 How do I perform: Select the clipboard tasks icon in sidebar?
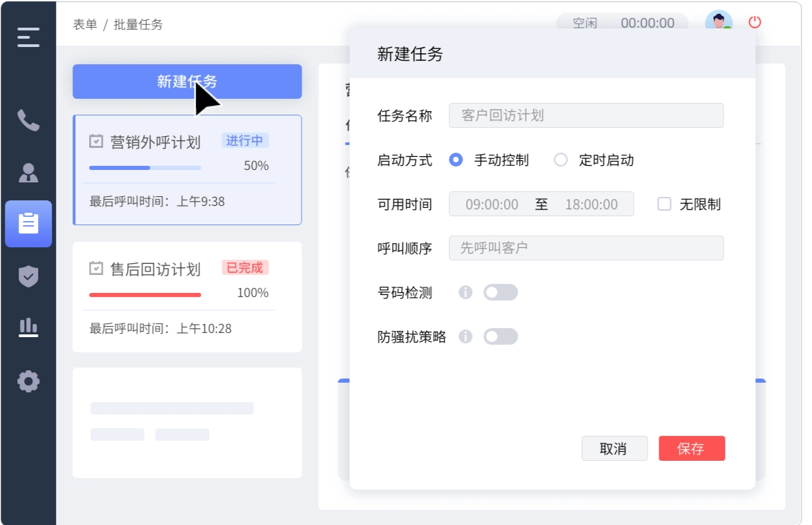coord(28,224)
